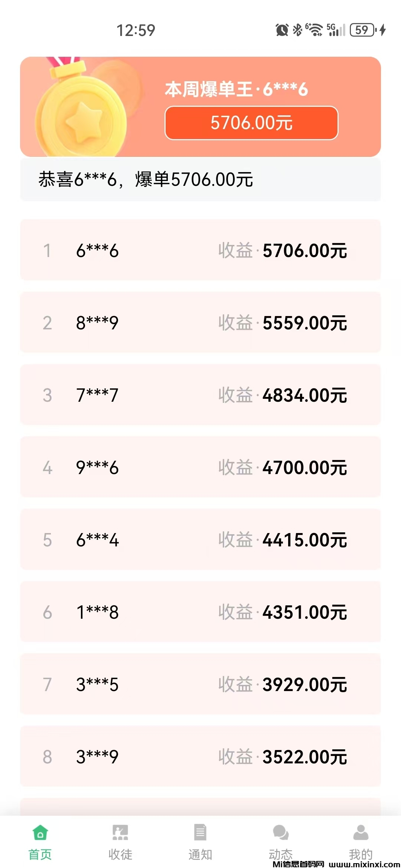Image resolution: width=401 pixels, height=868 pixels.
Task: Select rank 1 row for 6***6
Action: 200,250
